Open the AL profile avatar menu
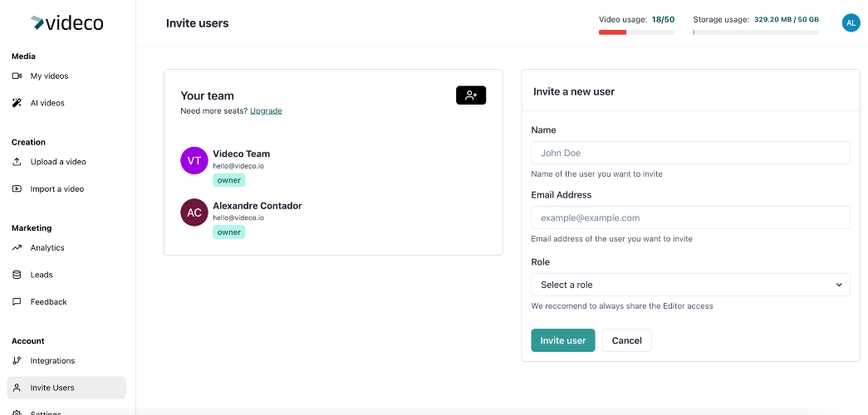Screen dimensions: 868x415 coord(851,22)
